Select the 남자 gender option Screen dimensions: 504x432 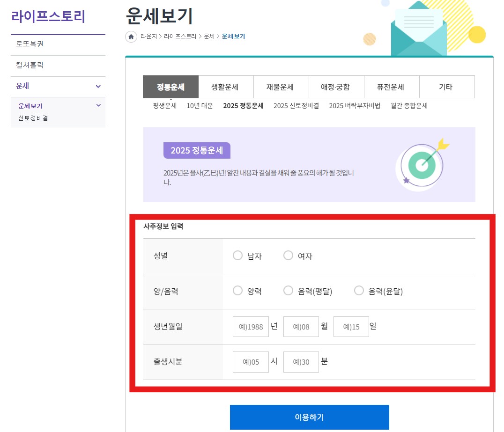(237, 256)
